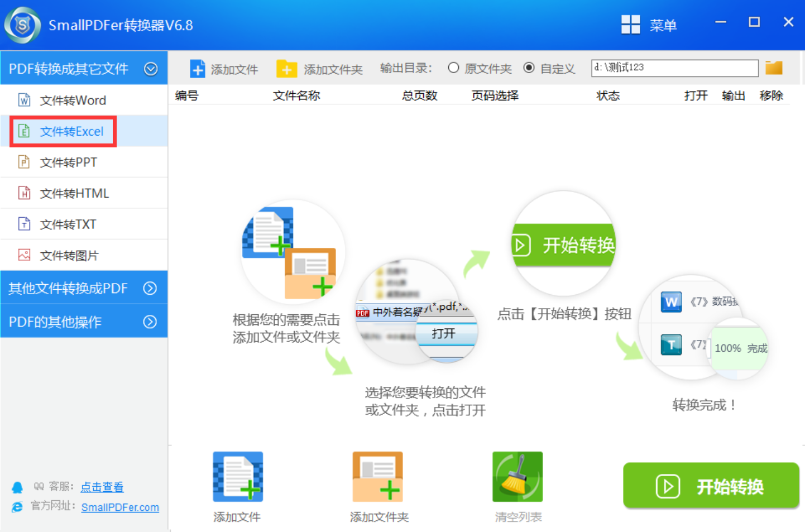Click the 添加文件 toolbar text button
This screenshot has height=532, width=805.
234,69
